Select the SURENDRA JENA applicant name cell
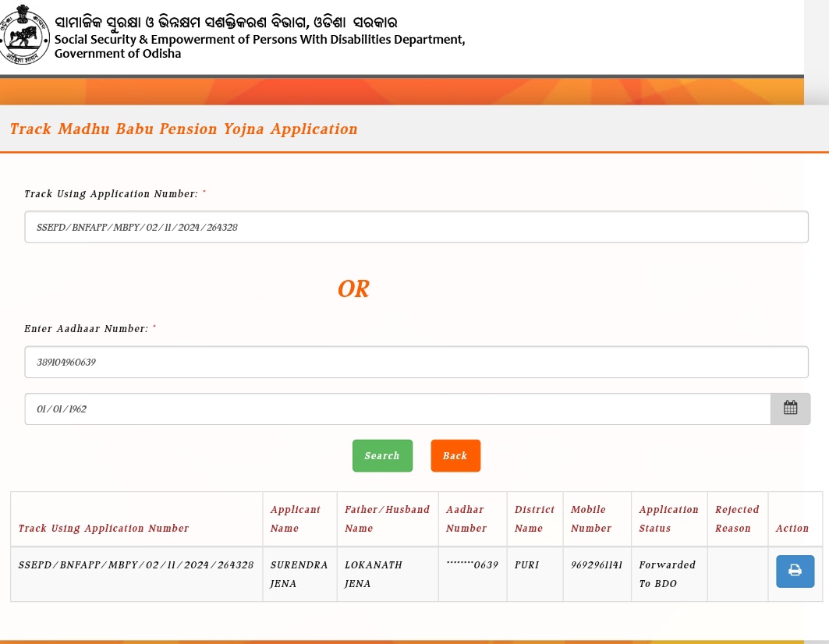 [x=299, y=574]
